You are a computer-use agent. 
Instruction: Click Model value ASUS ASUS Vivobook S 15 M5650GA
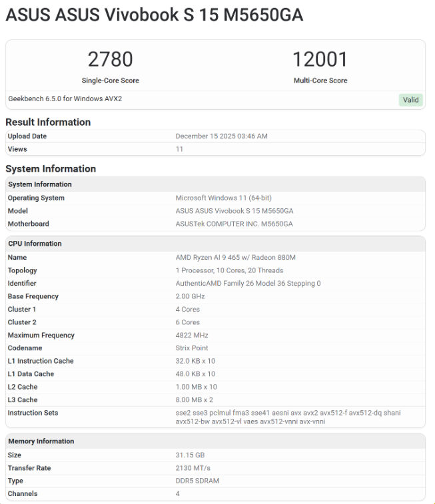point(234,211)
